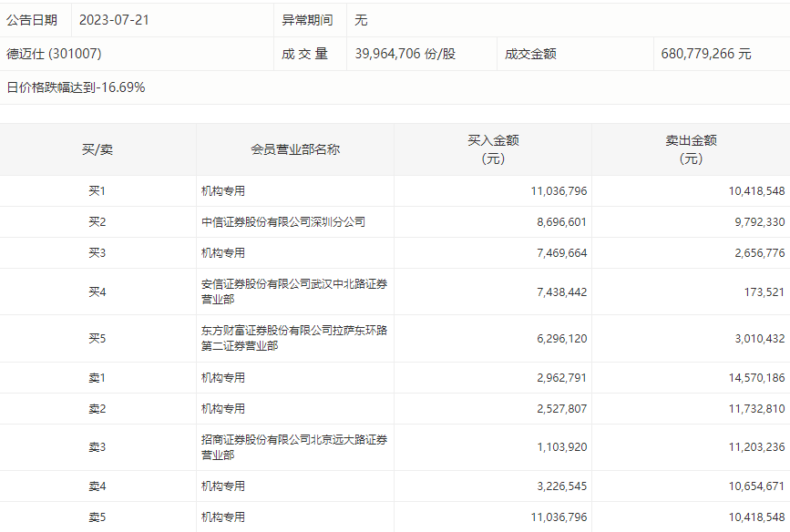Click the 卖出金额(元) column header
Viewport: 790px width, 532px height.
pos(691,149)
